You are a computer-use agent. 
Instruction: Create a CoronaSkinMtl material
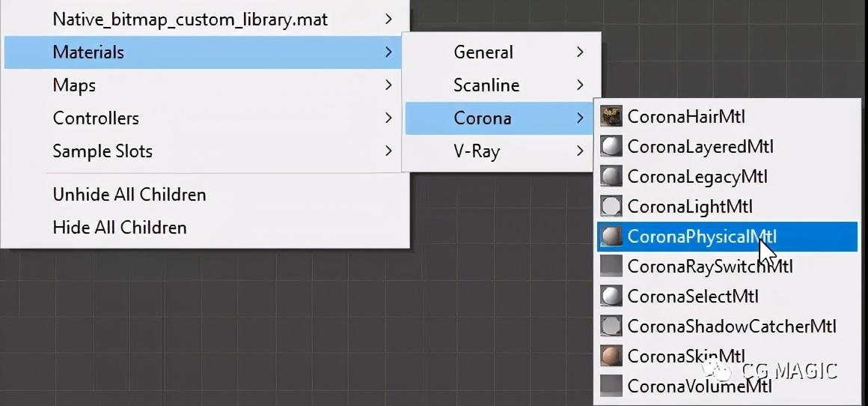727,356
